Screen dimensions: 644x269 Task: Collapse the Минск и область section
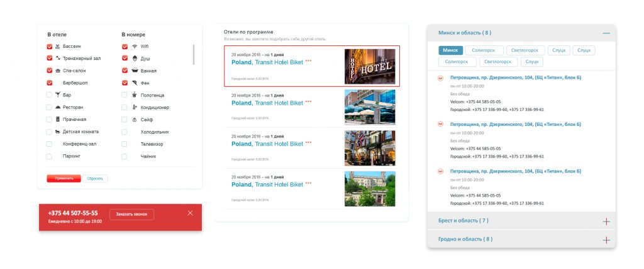606,33
